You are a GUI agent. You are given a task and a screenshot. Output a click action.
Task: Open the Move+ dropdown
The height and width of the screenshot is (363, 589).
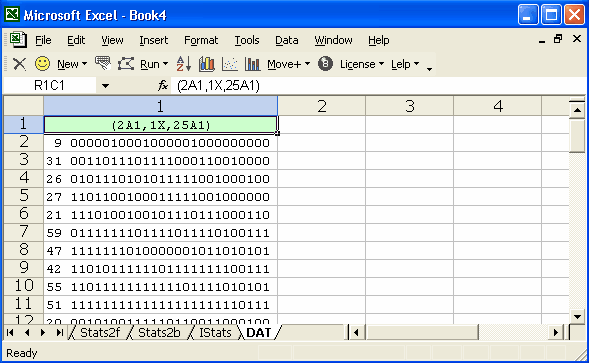(288, 64)
